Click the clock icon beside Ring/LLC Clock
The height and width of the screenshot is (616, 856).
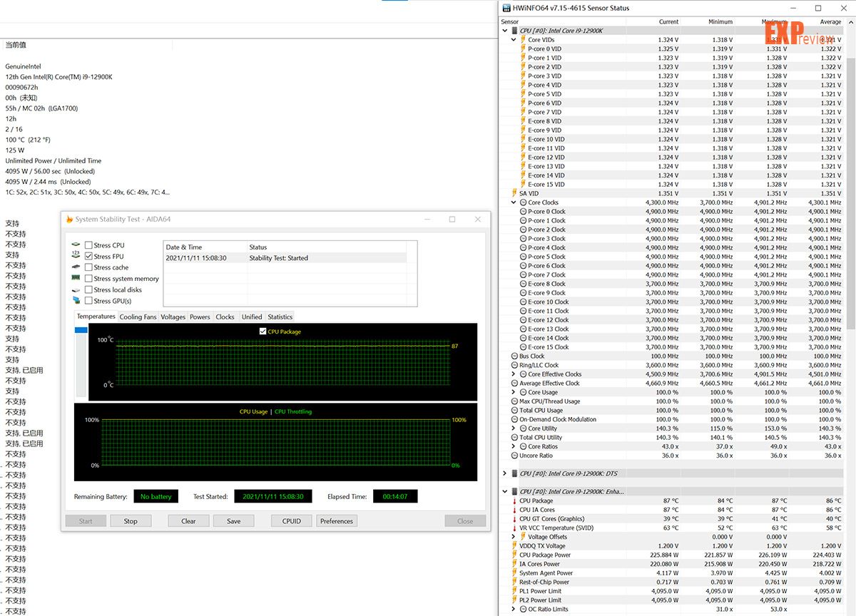pos(514,365)
